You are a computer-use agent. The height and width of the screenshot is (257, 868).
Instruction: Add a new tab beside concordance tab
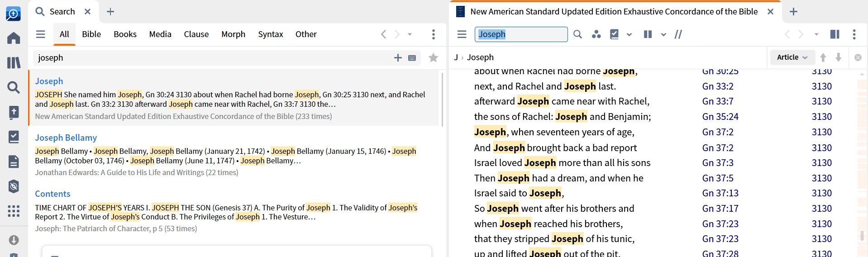pos(793,12)
